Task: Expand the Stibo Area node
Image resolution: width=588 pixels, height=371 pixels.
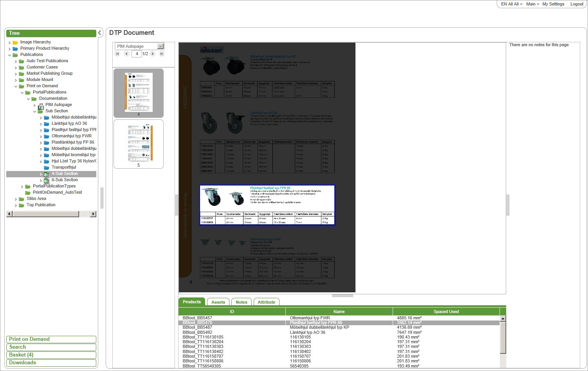Action: click(16, 199)
